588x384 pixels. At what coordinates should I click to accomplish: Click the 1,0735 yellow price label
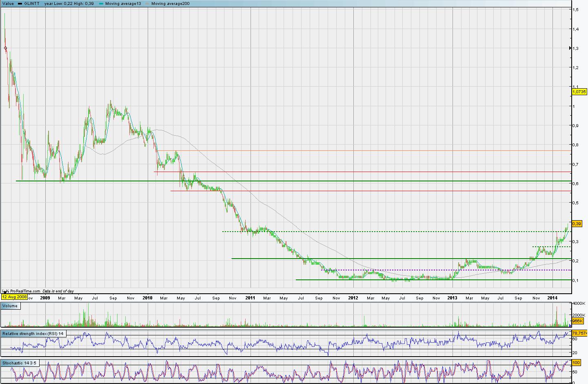click(579, 92)
